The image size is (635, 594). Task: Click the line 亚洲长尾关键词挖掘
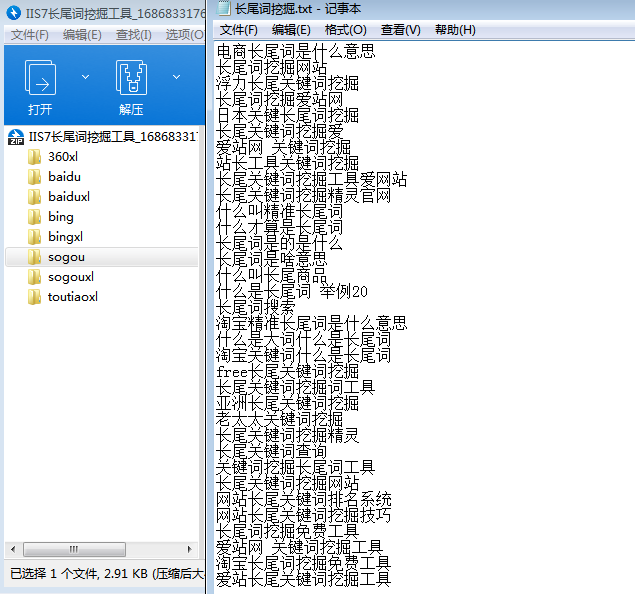(x=288, y=404)
